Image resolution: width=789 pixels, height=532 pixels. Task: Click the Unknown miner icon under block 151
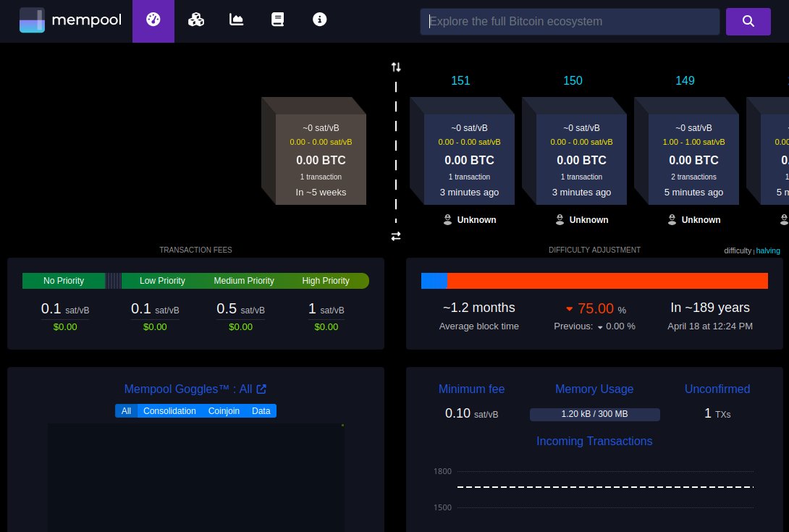click(447, 219)
